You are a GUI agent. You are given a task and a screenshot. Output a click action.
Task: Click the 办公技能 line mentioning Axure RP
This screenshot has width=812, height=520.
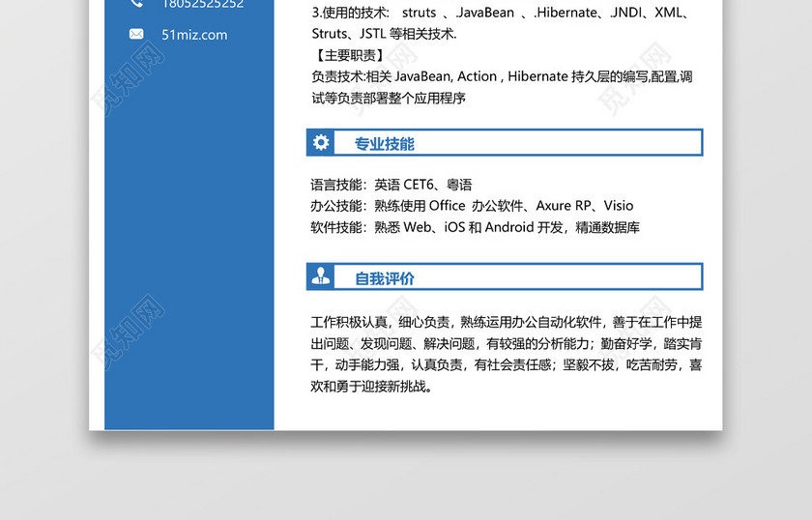[x=472, y=206]
